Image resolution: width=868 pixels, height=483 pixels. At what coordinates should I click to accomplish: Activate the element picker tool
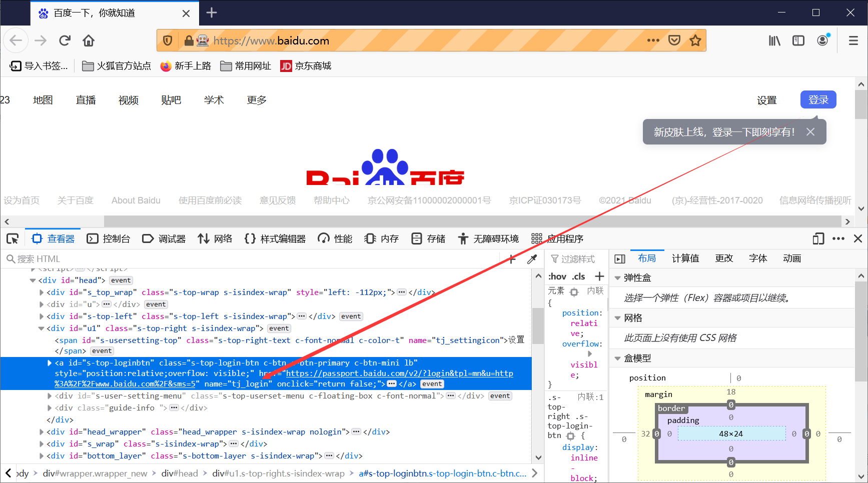[x=13, y=239]
